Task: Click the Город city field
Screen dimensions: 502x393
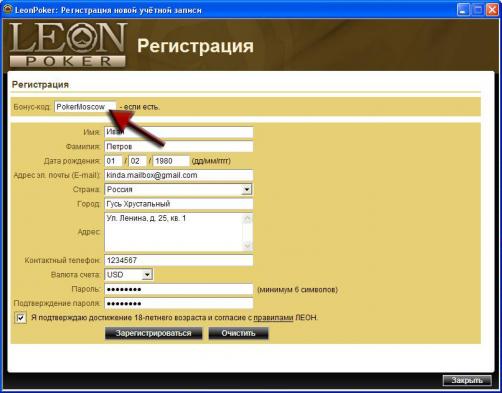Action: click(179, 204)
